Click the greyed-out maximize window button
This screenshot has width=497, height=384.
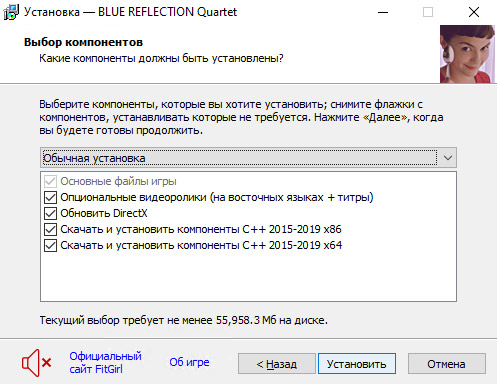pos(428,12)
